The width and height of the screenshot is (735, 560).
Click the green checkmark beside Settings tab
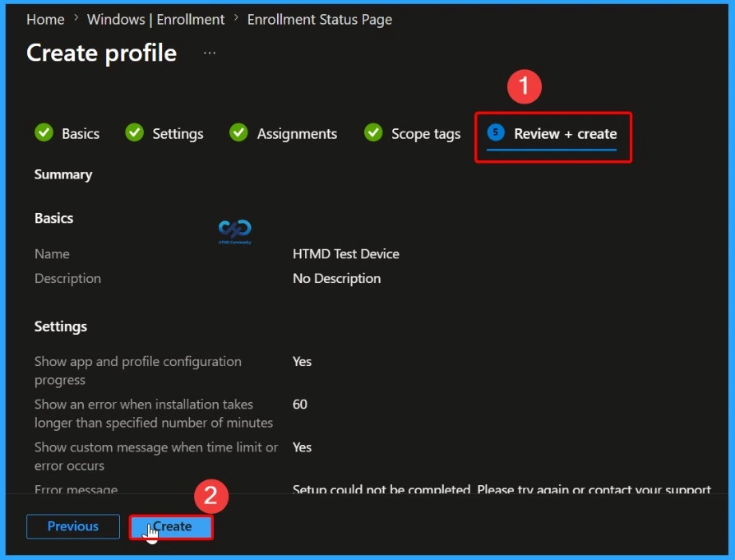click(x=135, y=132)
